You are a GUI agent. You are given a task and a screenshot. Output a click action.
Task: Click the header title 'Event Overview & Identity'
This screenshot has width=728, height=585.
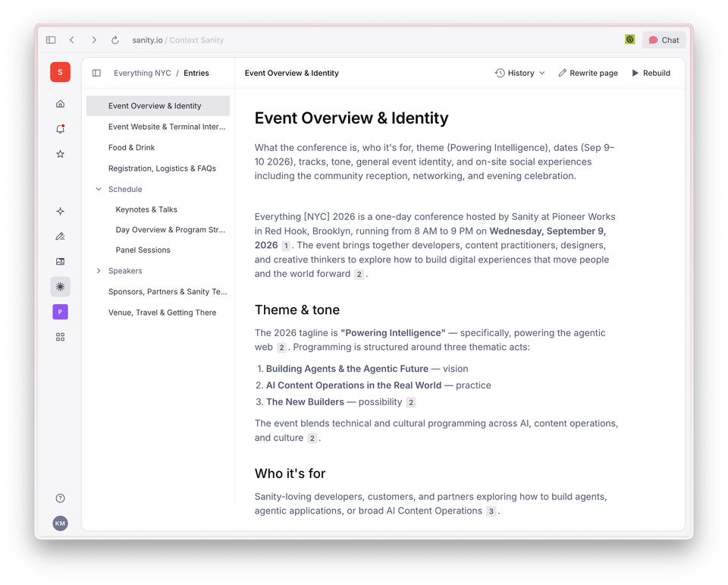point(291,73)
